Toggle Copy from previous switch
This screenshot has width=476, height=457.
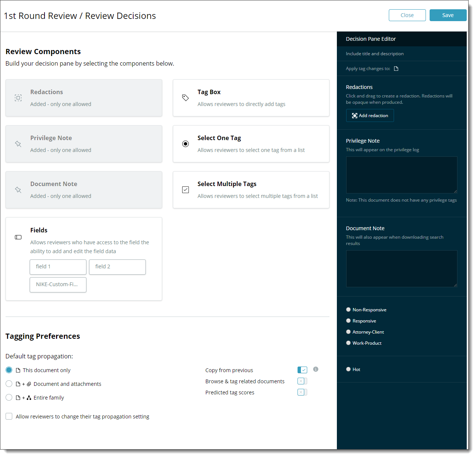[x=302, y=370]
